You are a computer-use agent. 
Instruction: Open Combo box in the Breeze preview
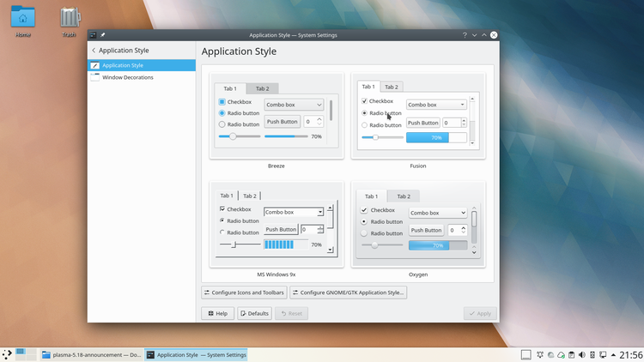(x=294, y=105)
